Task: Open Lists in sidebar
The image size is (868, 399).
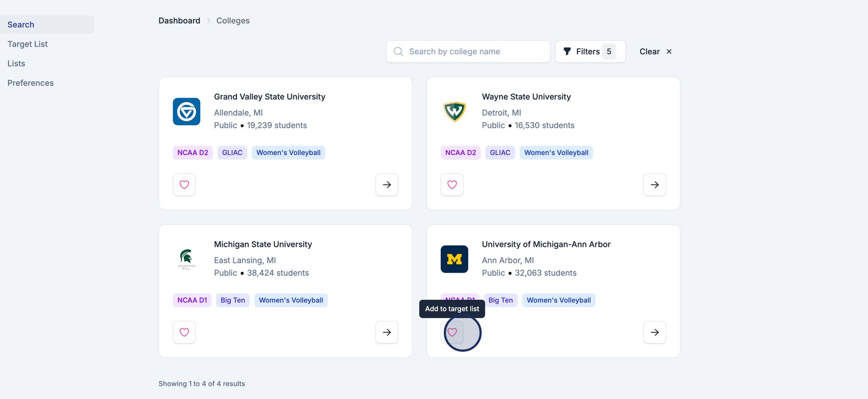Action: click(16, 64)
